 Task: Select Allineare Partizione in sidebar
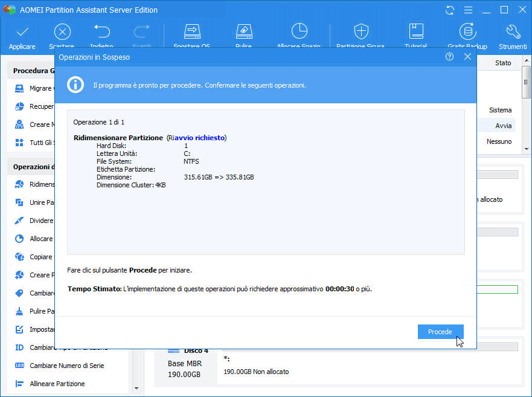(57, 384)
